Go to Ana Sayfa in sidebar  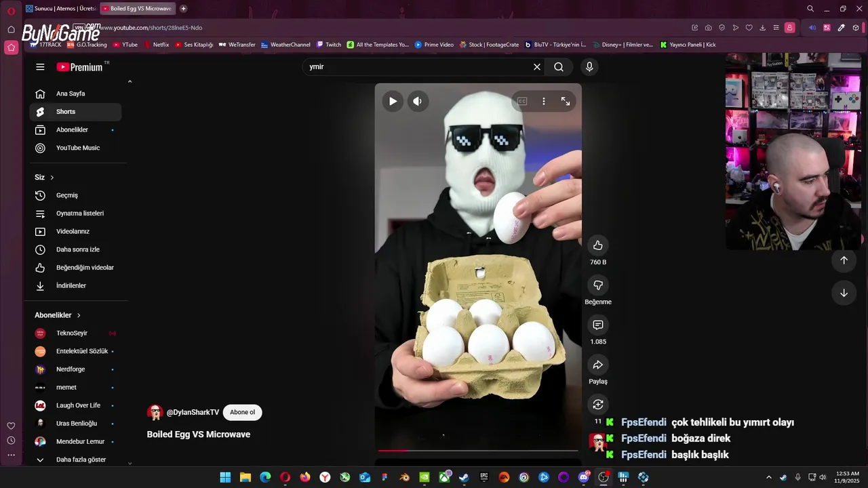[x=75, y=94]
